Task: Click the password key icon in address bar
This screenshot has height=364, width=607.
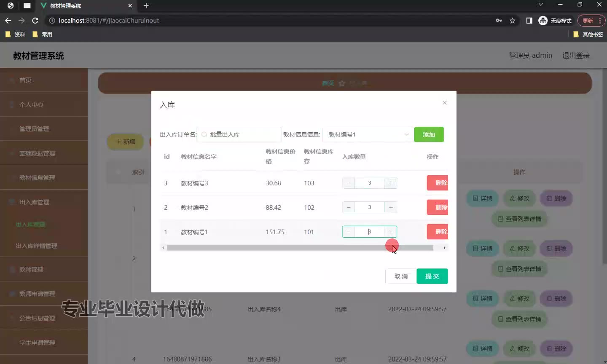Action: 499,20
